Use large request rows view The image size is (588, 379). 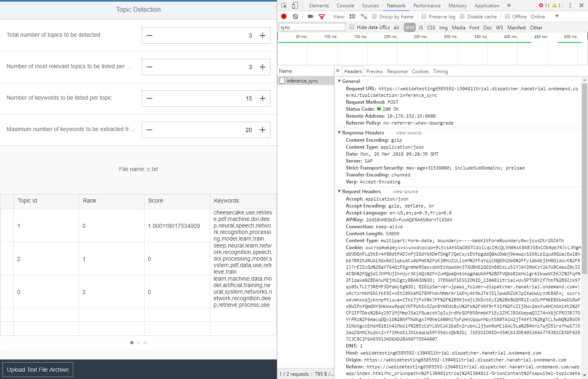352,16
